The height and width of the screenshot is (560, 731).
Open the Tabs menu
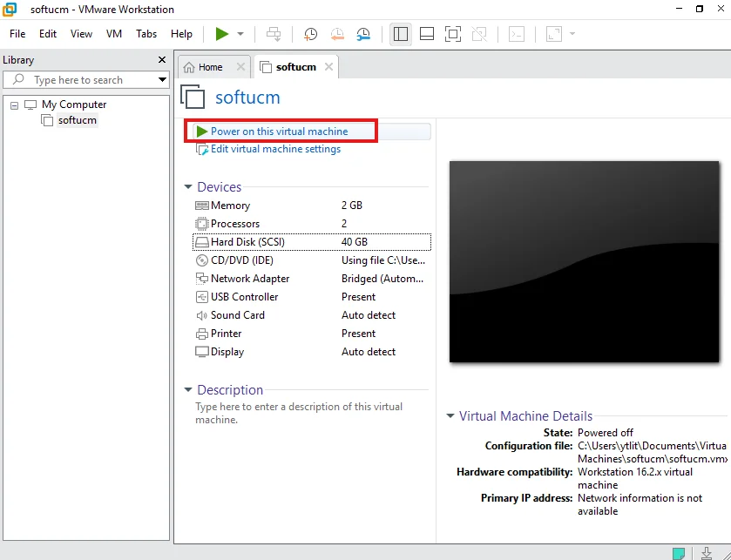coord(146,34)
